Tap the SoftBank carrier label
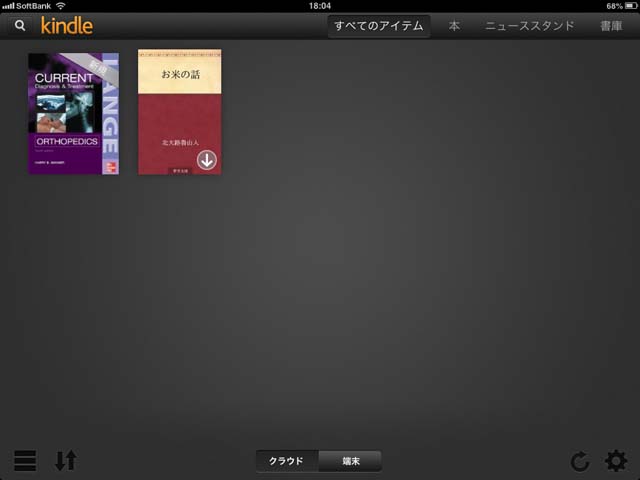The width and height of the screenshot is (640, 480). coord(33,6)
